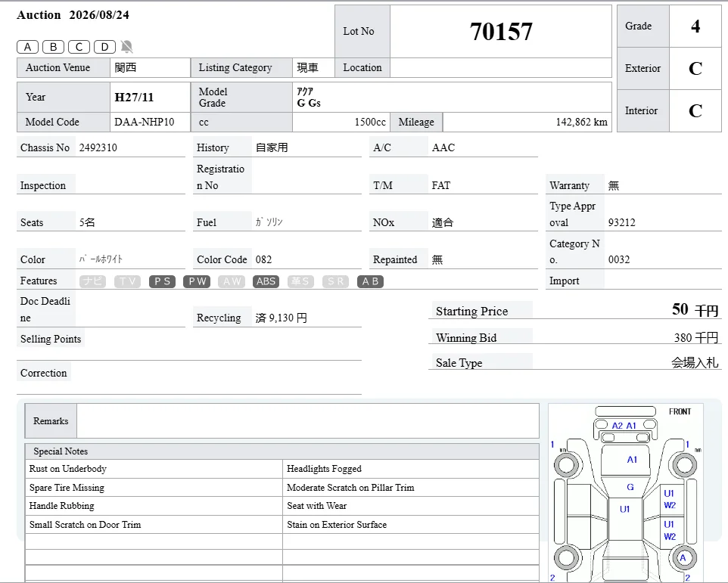The image size is (728, 583).
Task: Click the winning bid 380 千円
Action: 696,338
